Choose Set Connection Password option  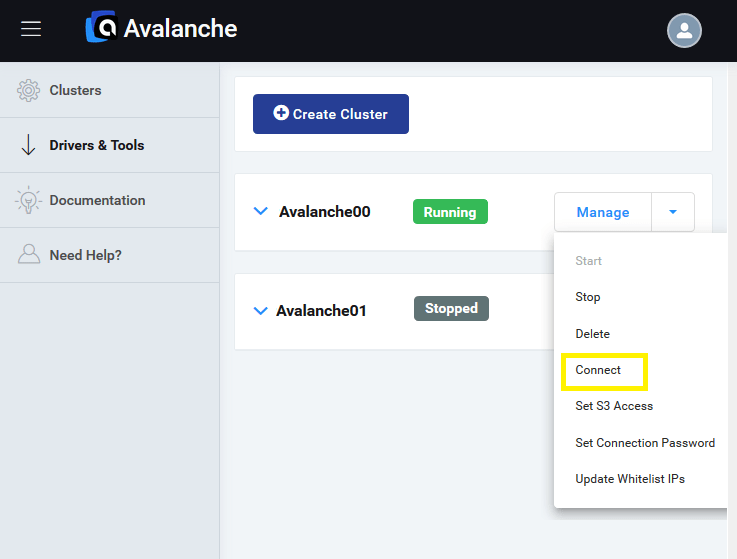[x=645, y=443]
